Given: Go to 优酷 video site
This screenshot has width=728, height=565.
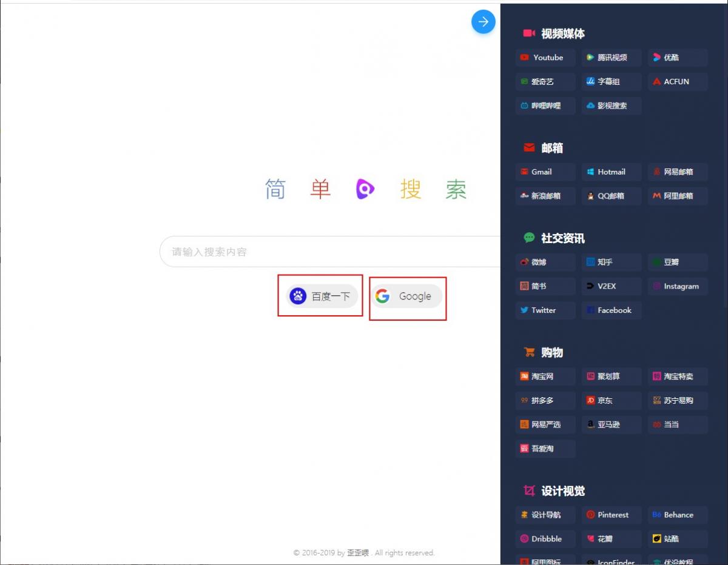Looking at the screenshot, I should [678, 58].
